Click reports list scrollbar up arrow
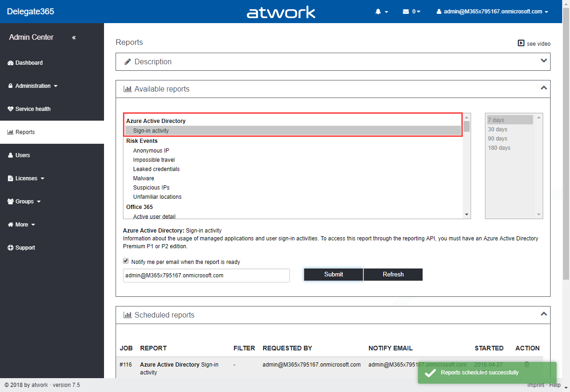The image size is (570, 392). click(467, 117)
